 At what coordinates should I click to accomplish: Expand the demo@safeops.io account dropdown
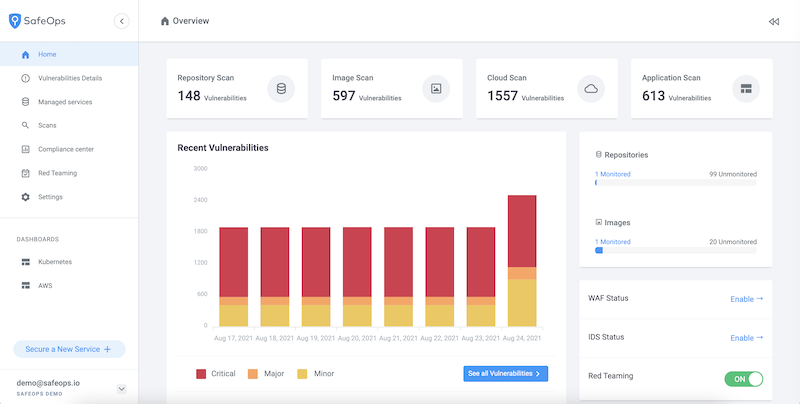(121, 388)
